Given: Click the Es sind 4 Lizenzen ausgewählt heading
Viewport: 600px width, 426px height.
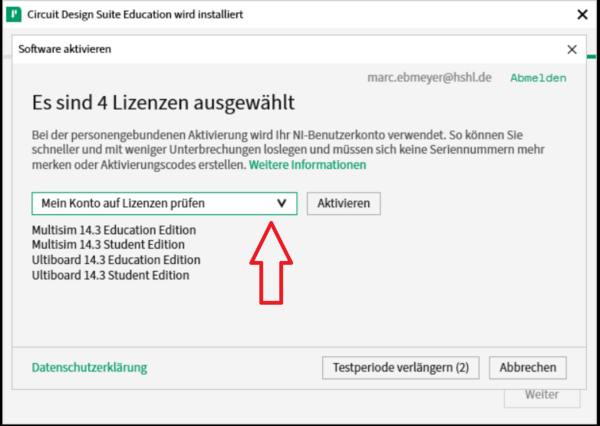Looking at the screenshot, I should coord(163,103).
